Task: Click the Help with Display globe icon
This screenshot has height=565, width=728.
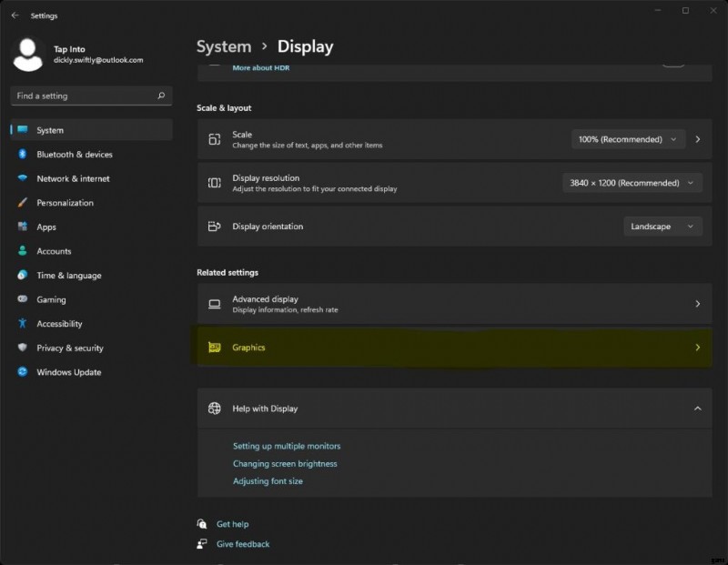Action: 214,409
